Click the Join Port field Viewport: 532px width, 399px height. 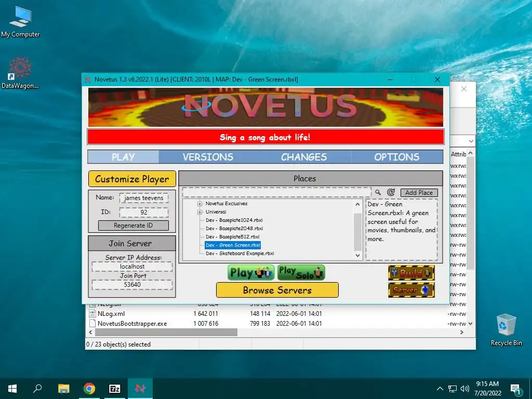pos(132,284)
